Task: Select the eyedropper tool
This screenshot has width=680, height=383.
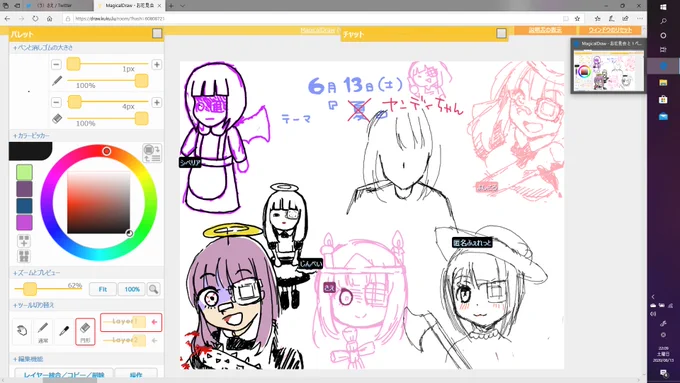Action: tap(64, 331)
